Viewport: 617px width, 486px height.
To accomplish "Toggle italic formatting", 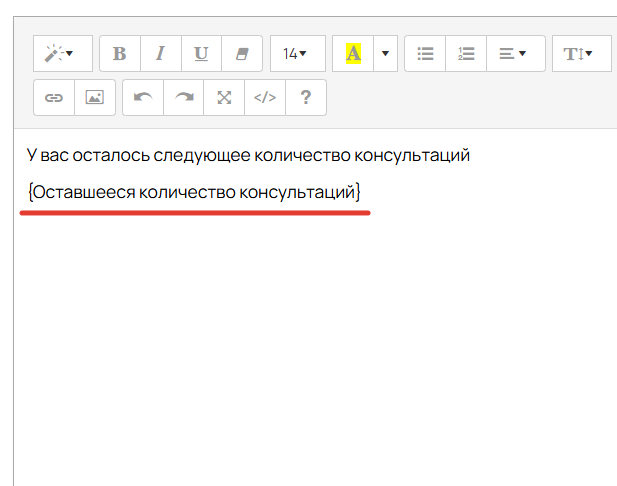I will click(161, 54).
